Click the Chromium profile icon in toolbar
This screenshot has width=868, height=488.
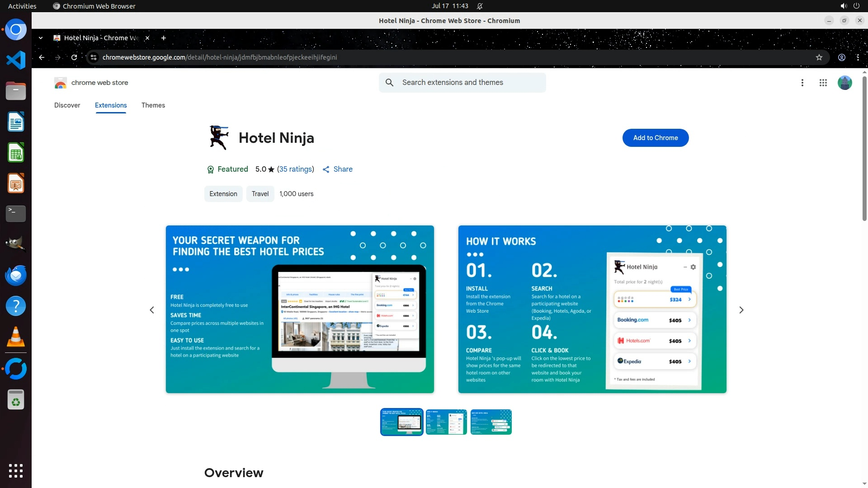pos(841,57)
